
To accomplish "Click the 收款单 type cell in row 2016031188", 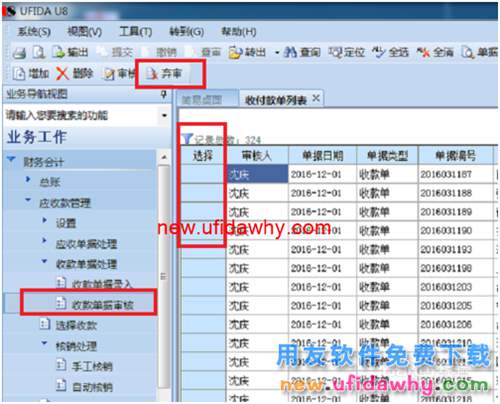I will (x=387, y=192).
